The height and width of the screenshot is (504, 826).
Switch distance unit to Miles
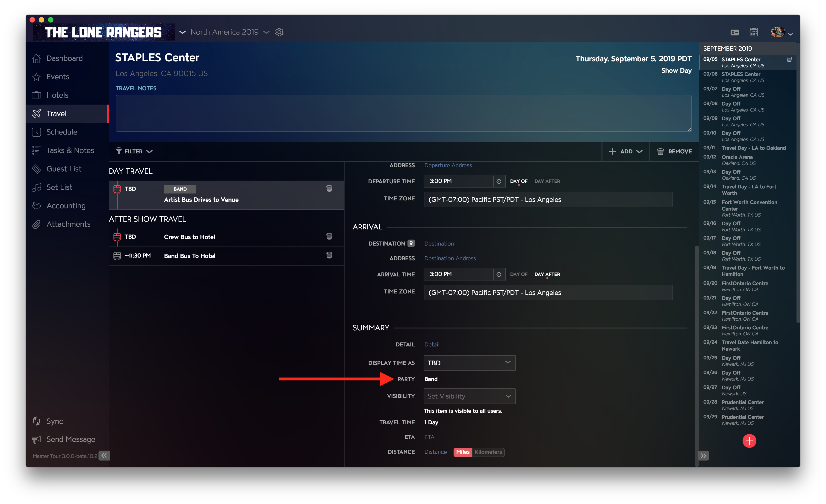(x=463, y=452)
